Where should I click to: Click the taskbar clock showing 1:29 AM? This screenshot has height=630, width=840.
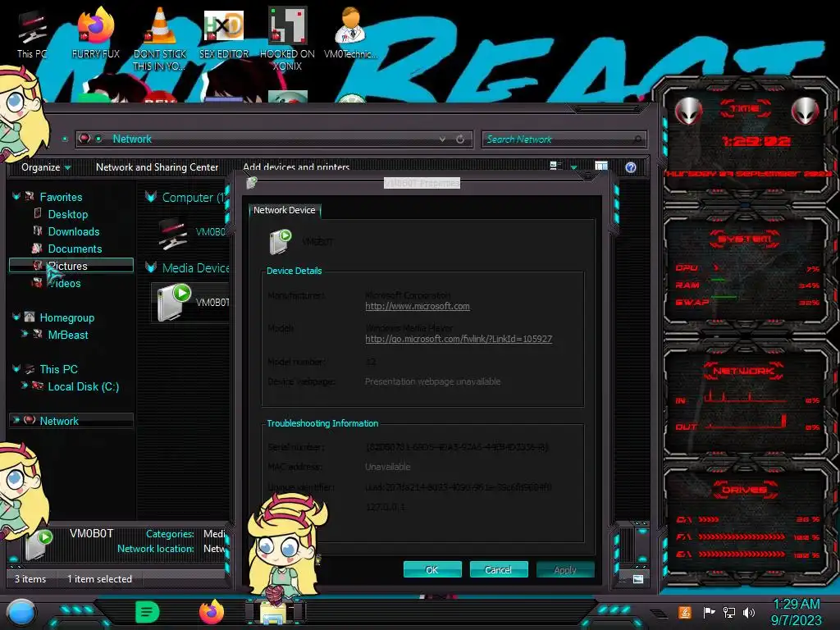point(796,612)
